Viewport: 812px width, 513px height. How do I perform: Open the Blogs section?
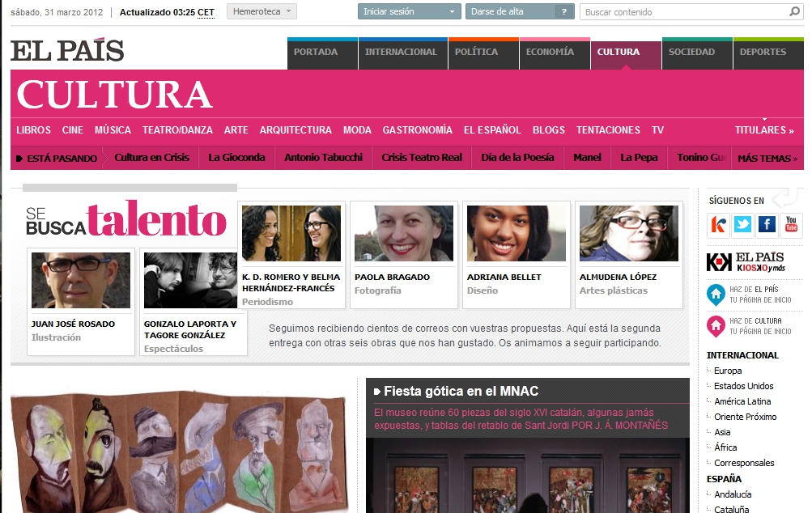548,130
